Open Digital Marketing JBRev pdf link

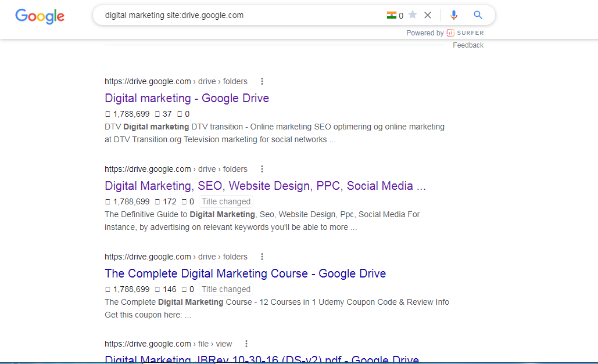point(262,359)
